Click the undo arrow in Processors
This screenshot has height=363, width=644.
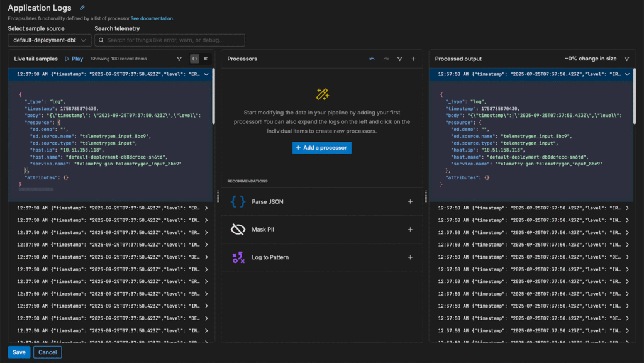[x=372, y=59]
